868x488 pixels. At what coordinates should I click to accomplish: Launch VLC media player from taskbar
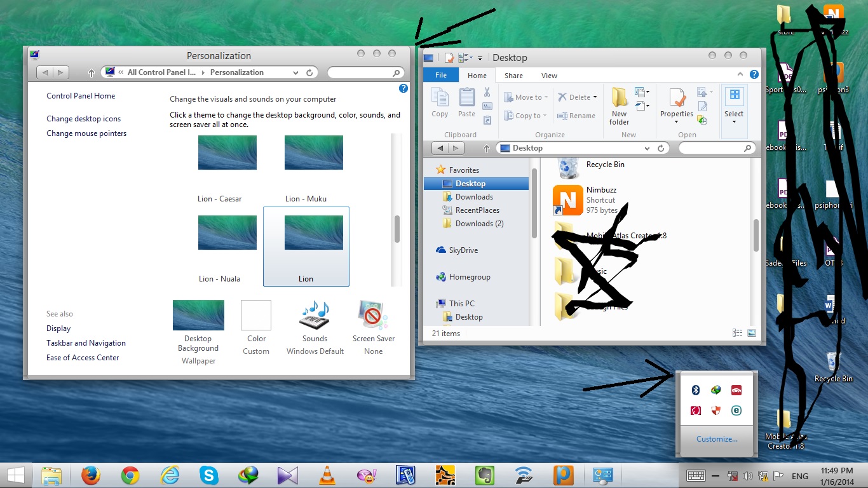coord(327,475)
